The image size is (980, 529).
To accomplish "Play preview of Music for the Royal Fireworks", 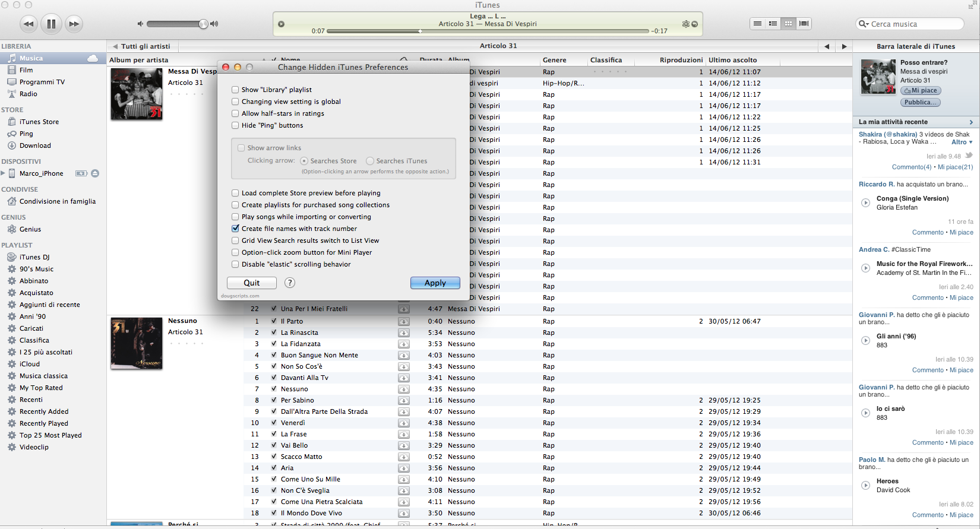I will tap(866, 268).
